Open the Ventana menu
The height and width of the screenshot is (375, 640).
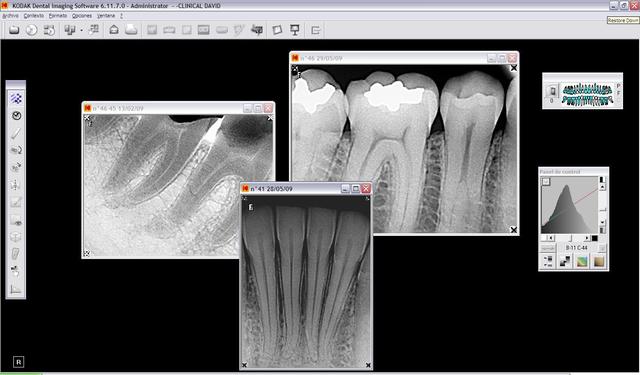[106, 16]
